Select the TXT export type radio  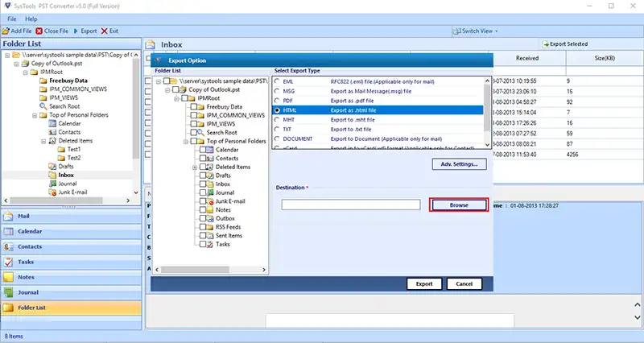click(x=277, y=129)
